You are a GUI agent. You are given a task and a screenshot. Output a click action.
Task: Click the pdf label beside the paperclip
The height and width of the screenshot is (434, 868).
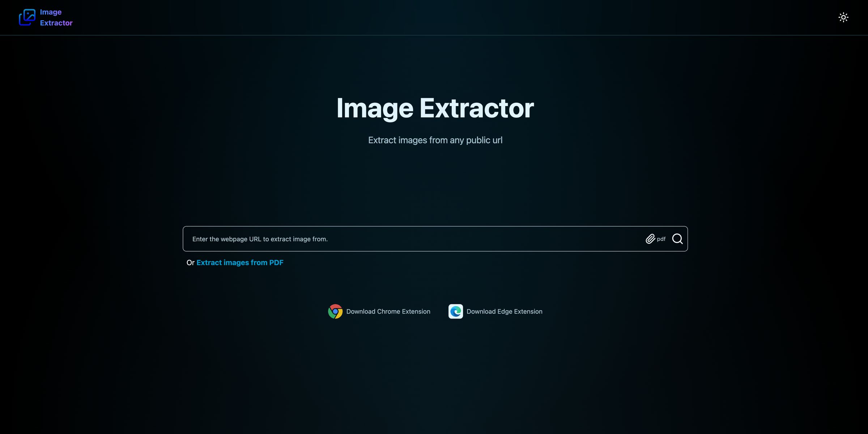[661, 239]
